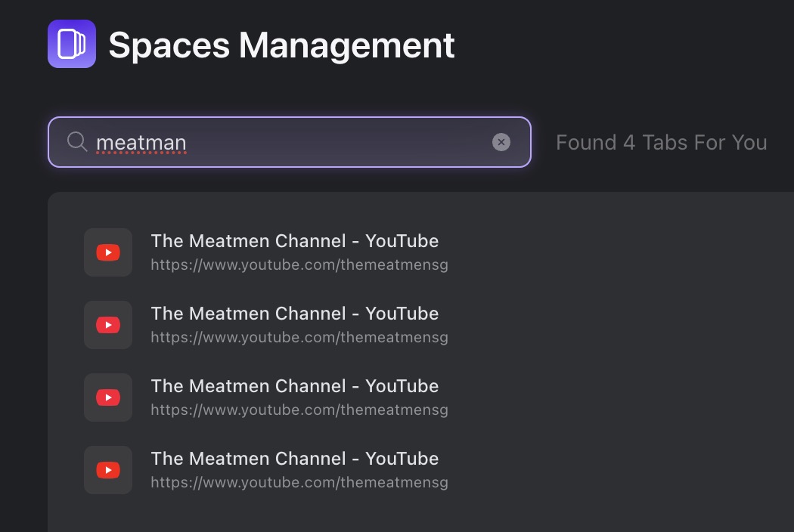The image size is (794, 532).
Task: Click the themeatmensg URL under the second result
Action: tap(299, 338)
